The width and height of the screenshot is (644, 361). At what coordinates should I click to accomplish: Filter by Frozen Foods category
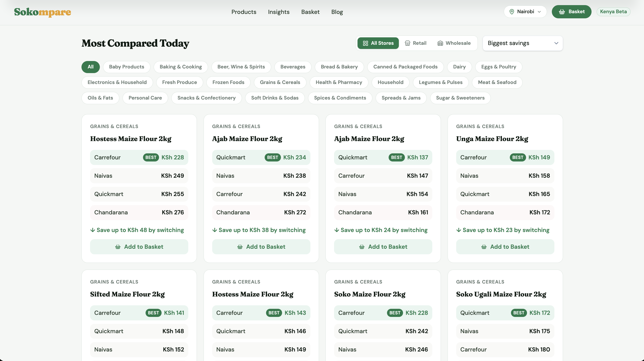coord(228,82)
